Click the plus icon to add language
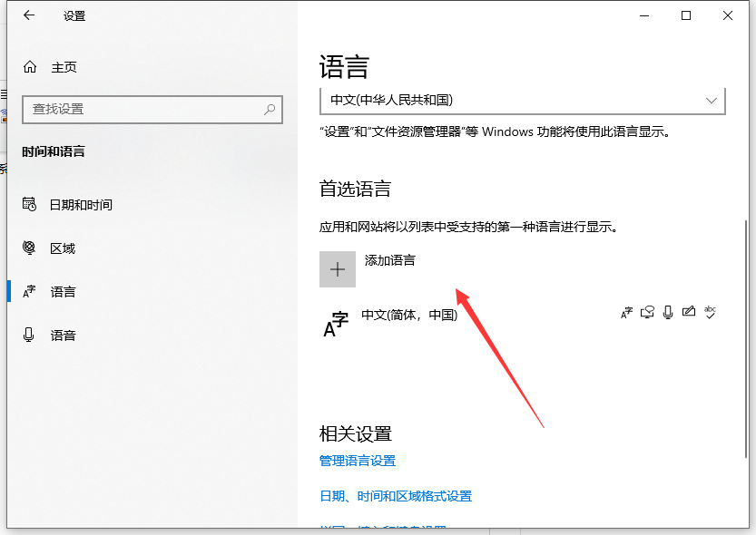756x535 pixels. [x=338, y=269]
